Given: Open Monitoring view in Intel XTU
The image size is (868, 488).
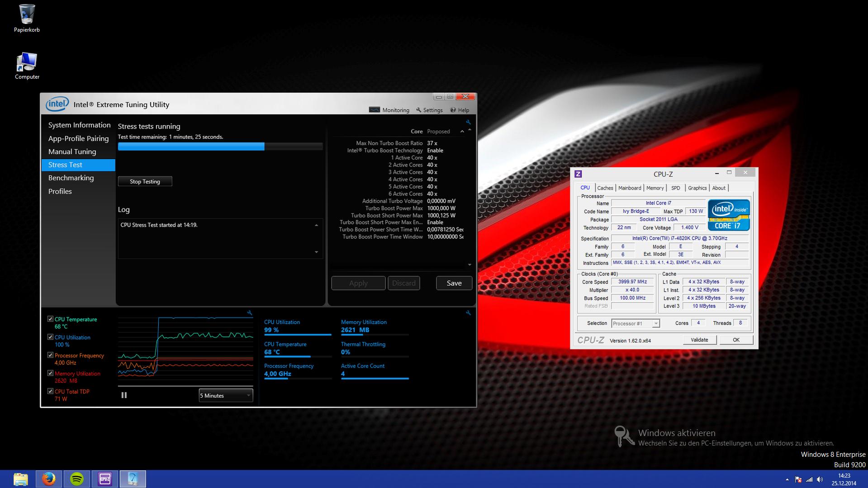Looking at the screenshot, I should point(389,110).
